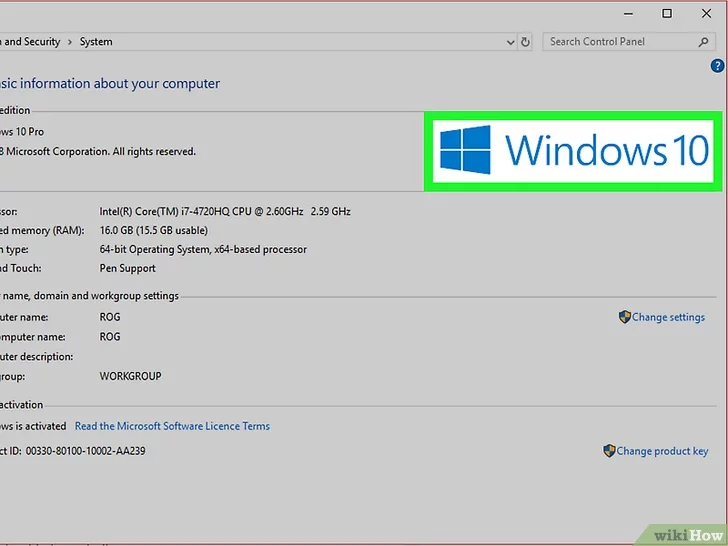This screenshot has width=728, height=546.
Task: Click the shield icon beside Change settings
Action: pyautogui.click(x=624, y=317)
